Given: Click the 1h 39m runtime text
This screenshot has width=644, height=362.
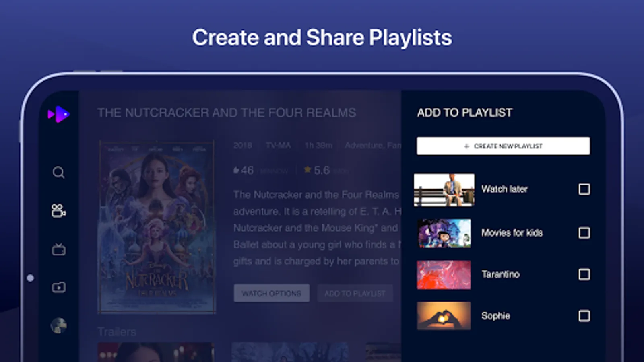Looking at the screenshot, I should (x=318, y=145).
